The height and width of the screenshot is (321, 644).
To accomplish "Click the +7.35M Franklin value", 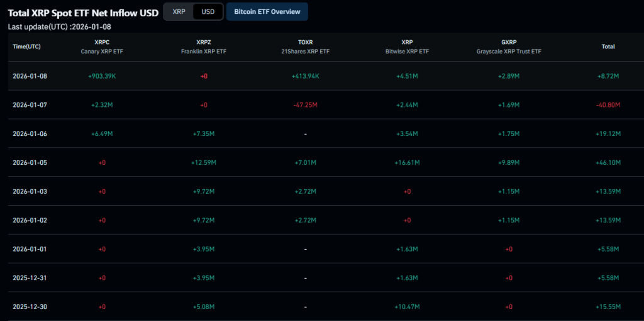I will click(204, 133).
